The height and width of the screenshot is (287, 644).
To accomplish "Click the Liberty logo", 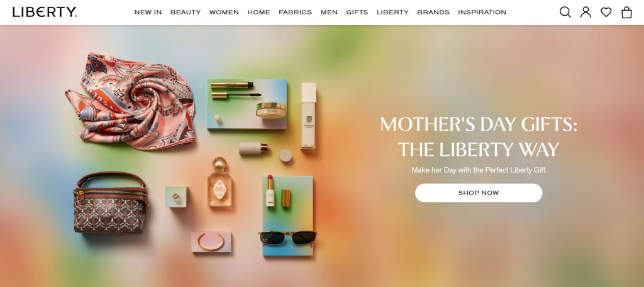I will click(x=45, y=13).
